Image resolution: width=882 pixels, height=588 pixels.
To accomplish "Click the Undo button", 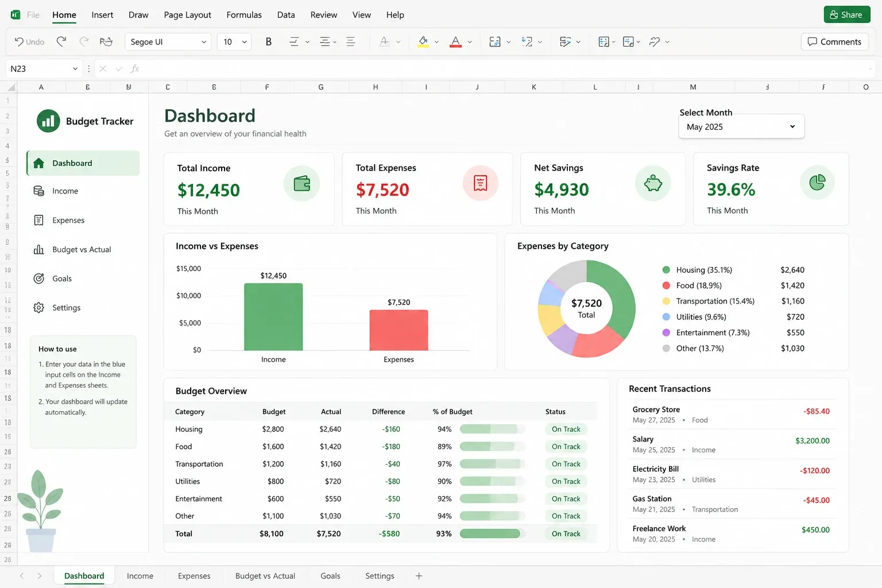I will [29, 41].
